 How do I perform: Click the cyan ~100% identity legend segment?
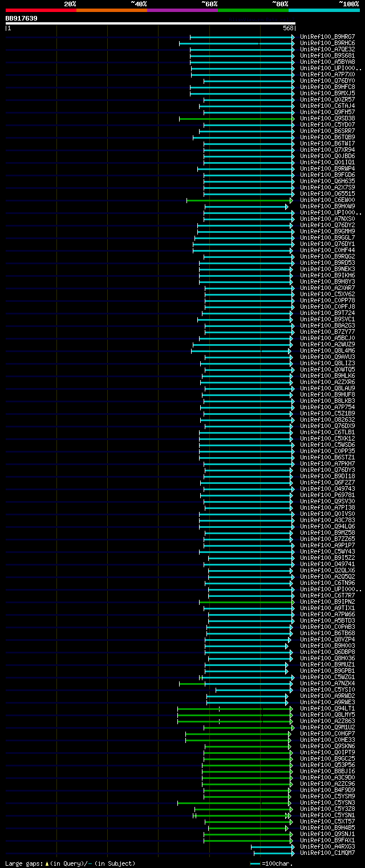(323, 10)
